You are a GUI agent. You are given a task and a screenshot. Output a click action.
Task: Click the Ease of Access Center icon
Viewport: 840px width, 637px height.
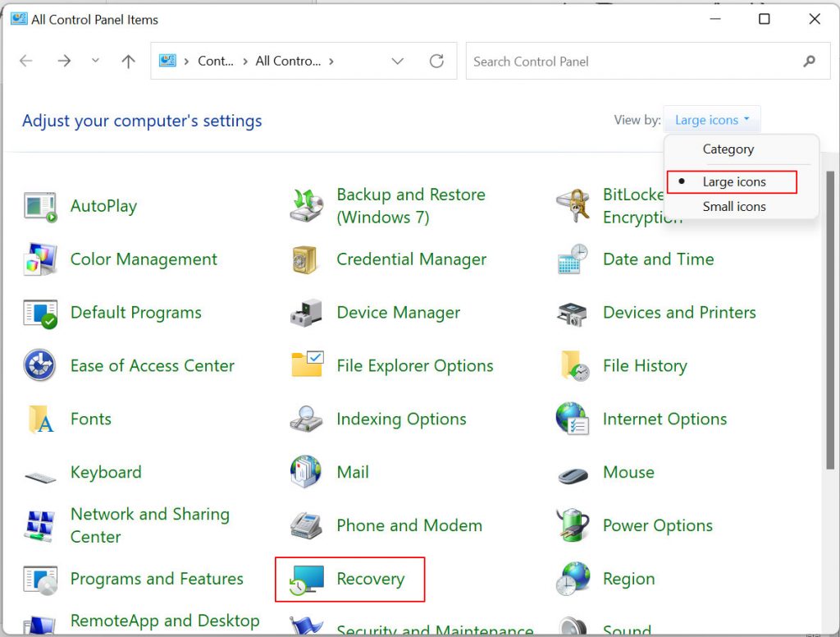coord(39,365)
